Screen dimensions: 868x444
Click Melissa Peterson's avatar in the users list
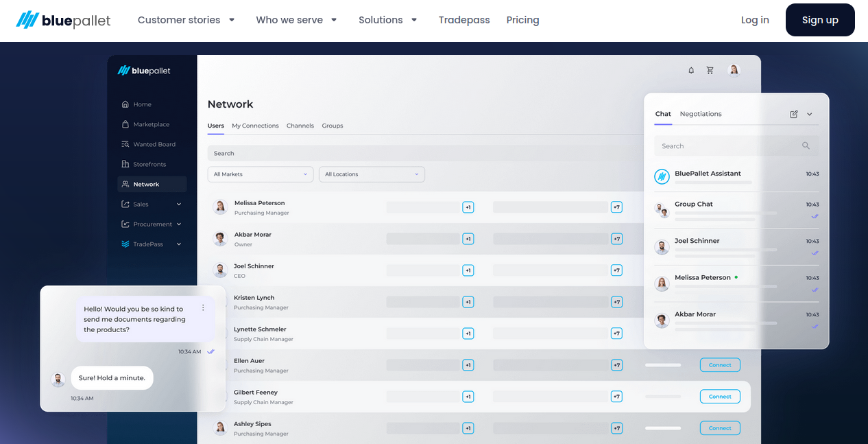click(220, 207)
